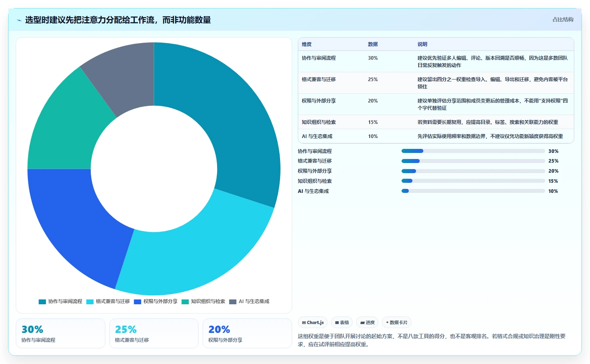The image size is (590, 364).
Task: Click description starting 建议单独评估分享范围
Action: tap(492, 105)
